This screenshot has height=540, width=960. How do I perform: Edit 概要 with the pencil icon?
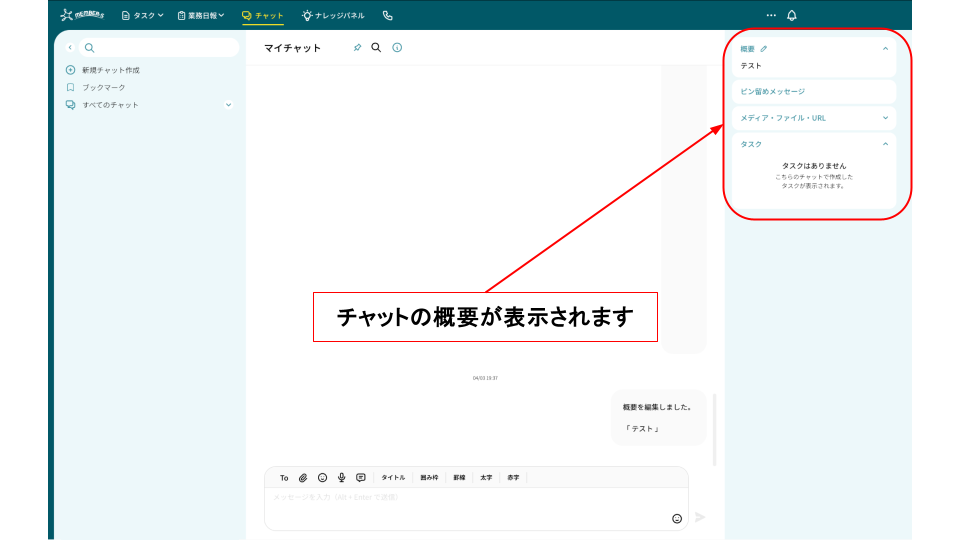765,48
